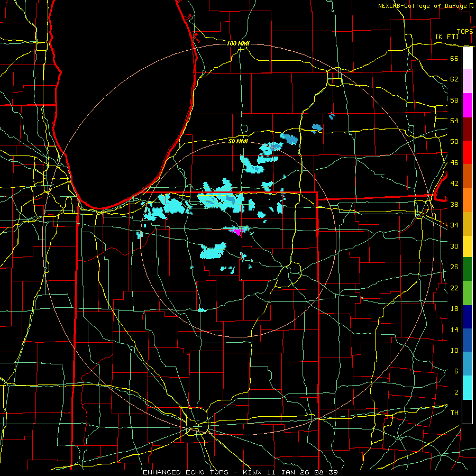
Task: Pick the bright red legend swatch
Action: pyautogui.click(x=467, y=152)
